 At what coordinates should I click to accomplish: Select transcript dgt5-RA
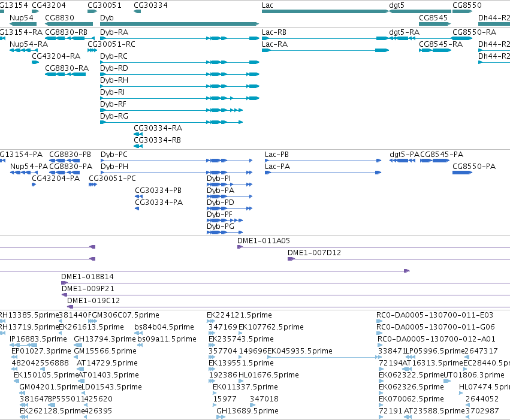(x=405, y=32)
